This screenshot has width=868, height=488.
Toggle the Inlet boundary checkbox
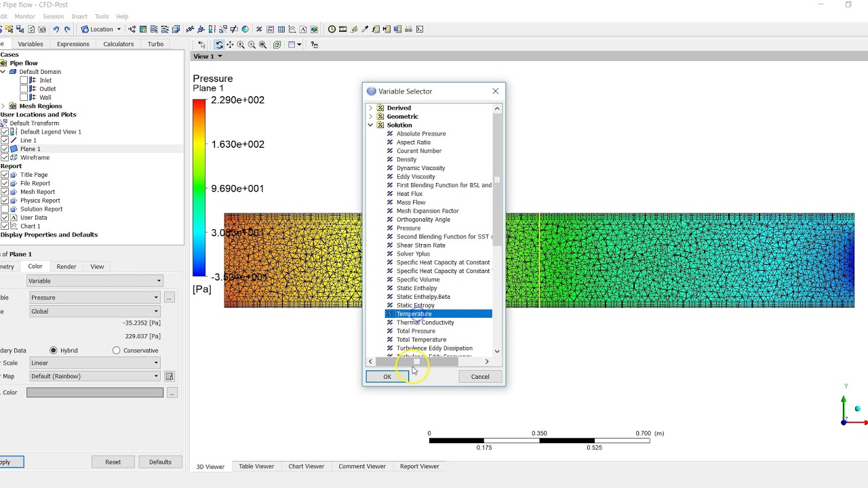pos(24,80)
